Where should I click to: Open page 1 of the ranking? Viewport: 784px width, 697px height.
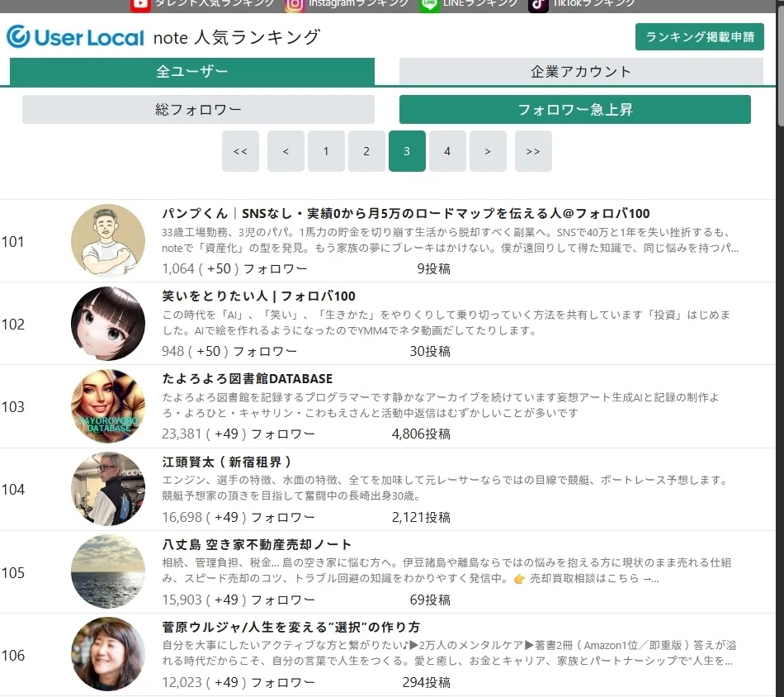326,151
